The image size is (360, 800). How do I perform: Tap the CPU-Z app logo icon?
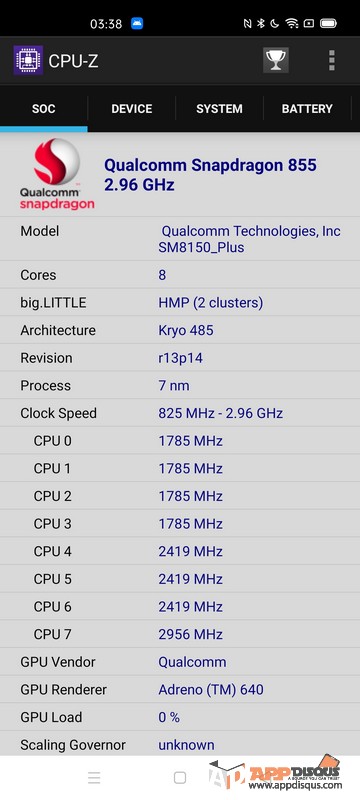point(28,60)
